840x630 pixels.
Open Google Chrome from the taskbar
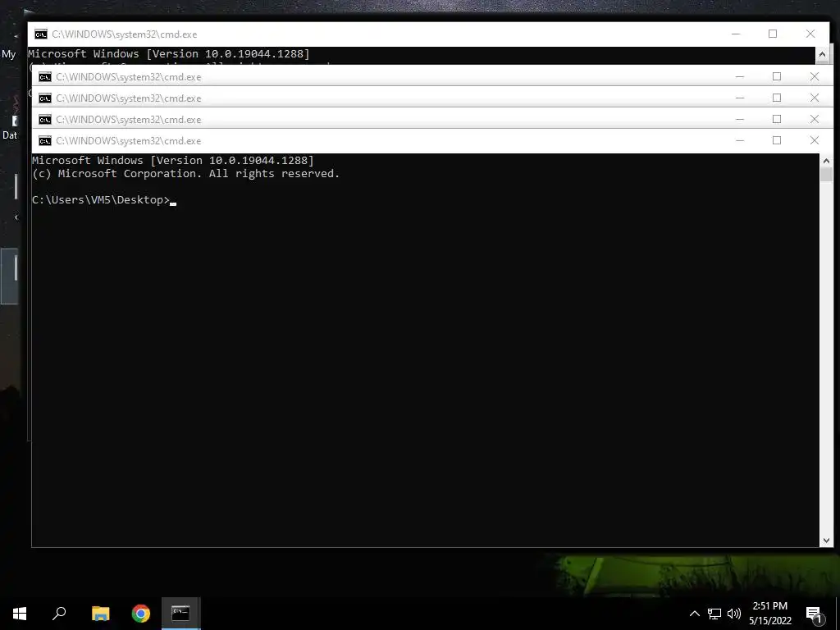coord(141,614)
